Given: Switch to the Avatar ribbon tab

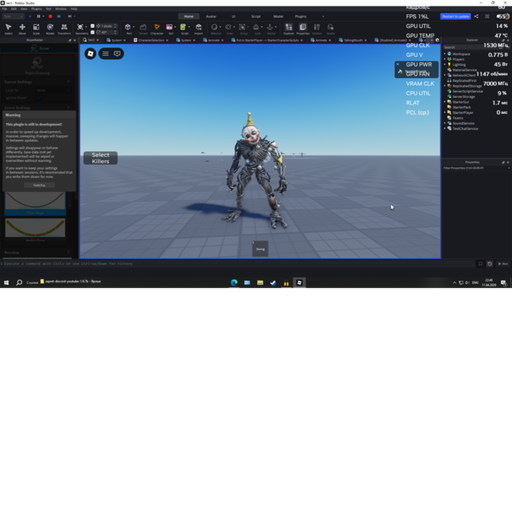Looking at the screenshot, I should click(211, 16).
